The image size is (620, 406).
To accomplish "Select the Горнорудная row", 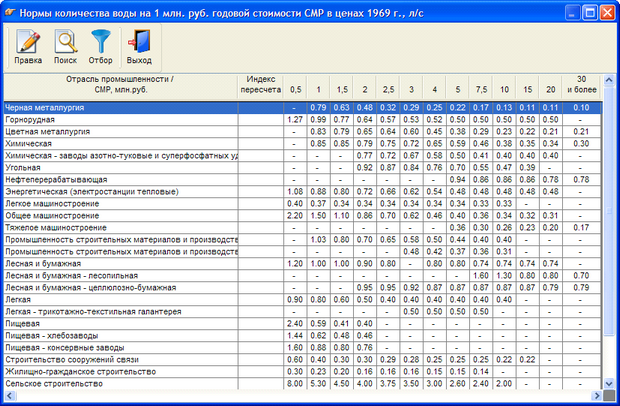I will pyautogui.click(x=302, y=120).
